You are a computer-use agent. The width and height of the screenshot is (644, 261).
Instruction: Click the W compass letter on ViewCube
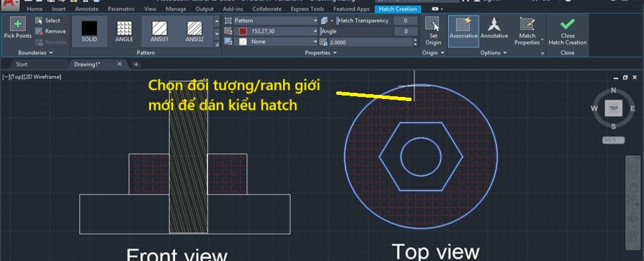pyautogui.click(x=594, y=109)
